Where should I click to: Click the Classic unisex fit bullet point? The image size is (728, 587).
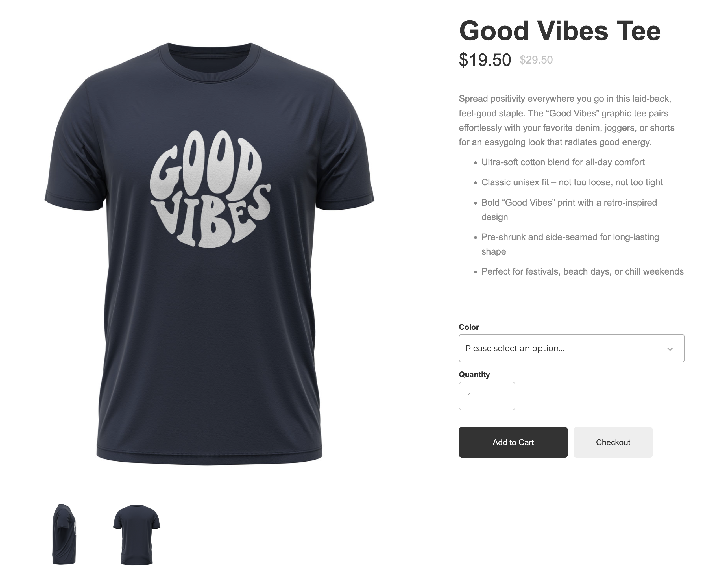[572, 182]
